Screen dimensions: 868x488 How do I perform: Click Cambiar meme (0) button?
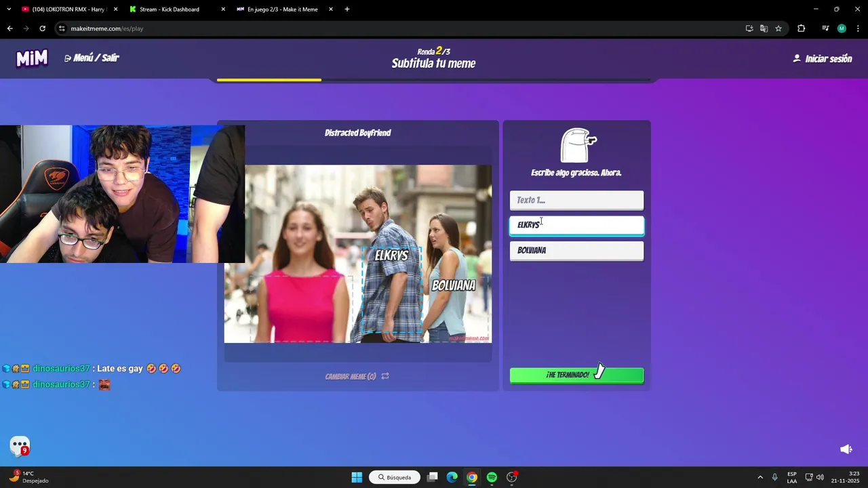(357, 376)
